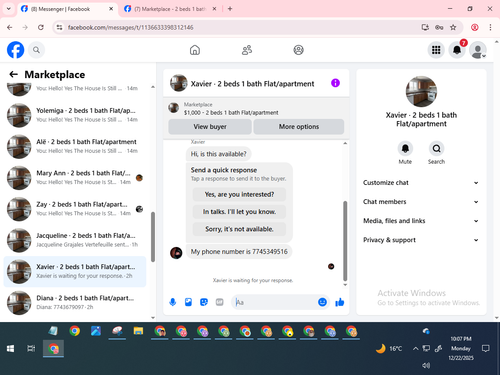Record a voice clip microphone icon
The image size is (500, 375).
(x=173, y=302)
